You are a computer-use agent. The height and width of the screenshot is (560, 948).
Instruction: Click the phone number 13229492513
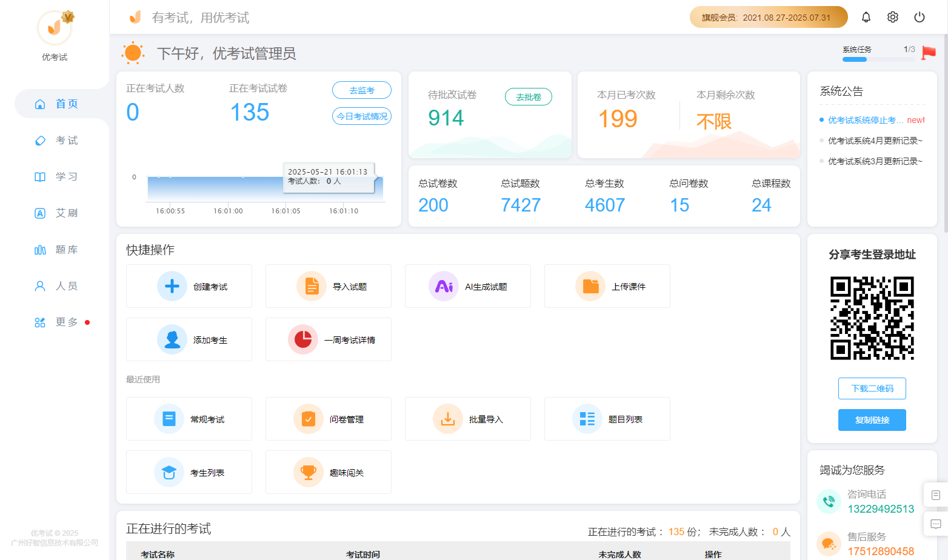coord(881,509)
